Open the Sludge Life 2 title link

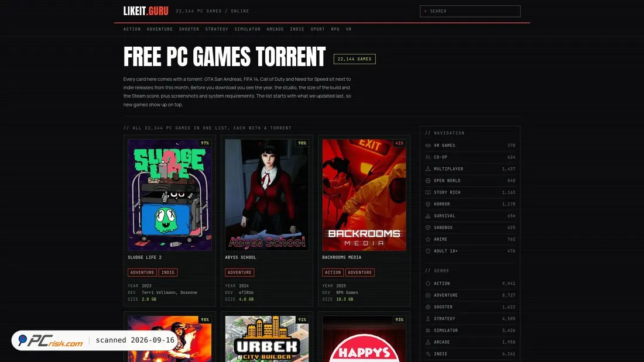pyautogui.click(x=145, y=257)
